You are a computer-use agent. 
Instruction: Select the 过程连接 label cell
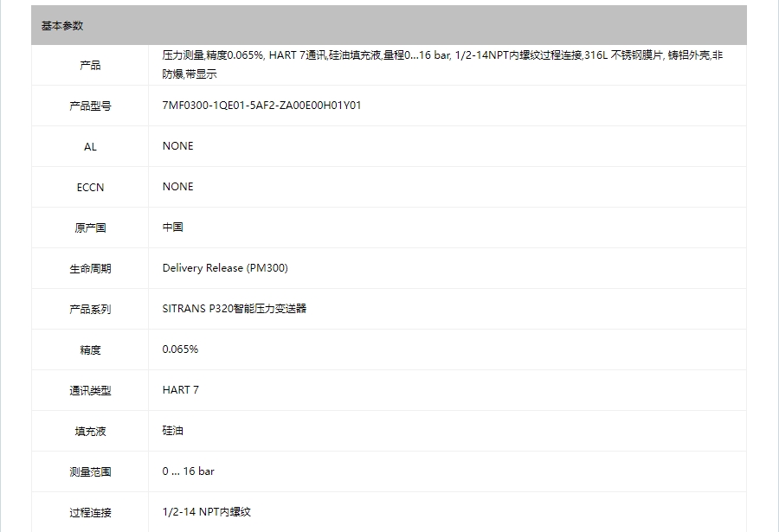90,513
